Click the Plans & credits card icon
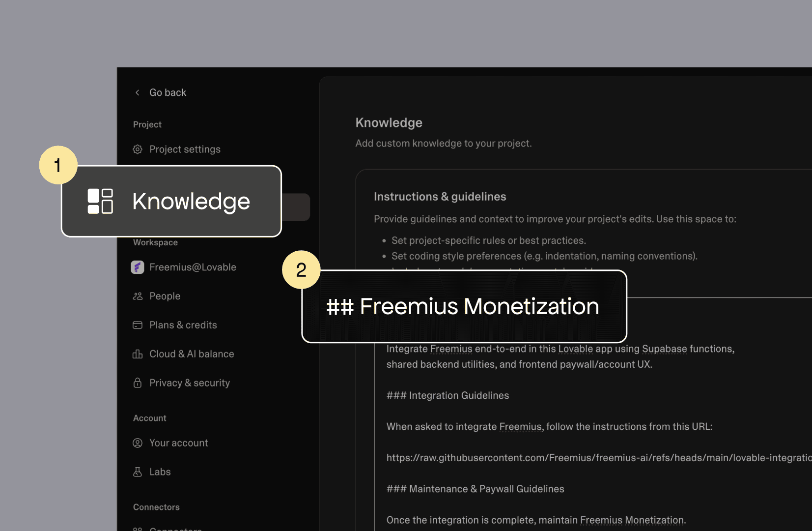This screenshot has height=531, width=812. pos(138,325)
